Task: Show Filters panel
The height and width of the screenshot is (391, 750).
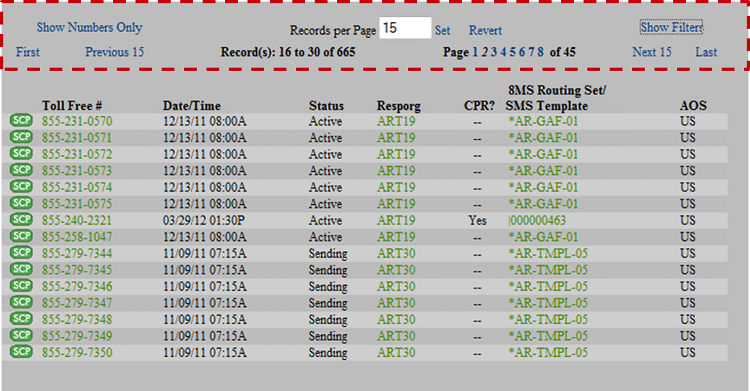Action: click(672, 27)
